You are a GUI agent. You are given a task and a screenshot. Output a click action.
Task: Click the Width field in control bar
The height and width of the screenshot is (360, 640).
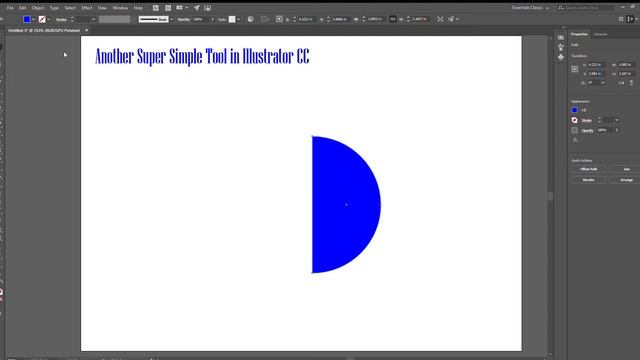tap(375, 19)
